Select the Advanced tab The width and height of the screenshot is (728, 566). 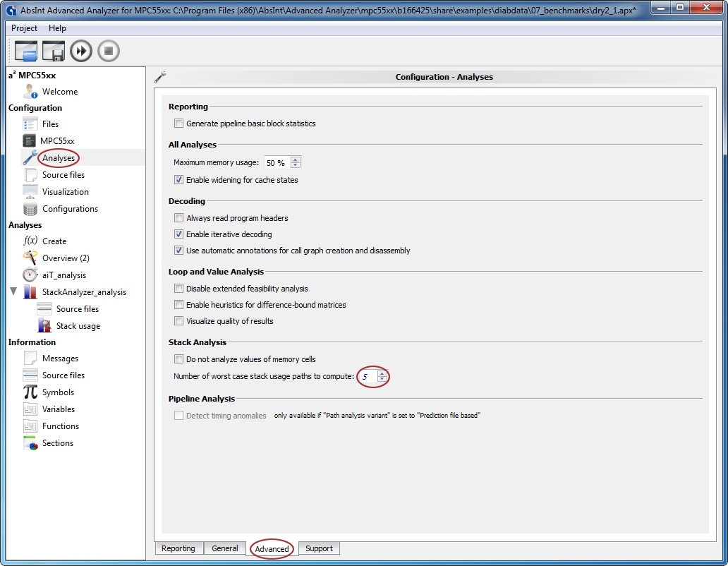point(272,549)
